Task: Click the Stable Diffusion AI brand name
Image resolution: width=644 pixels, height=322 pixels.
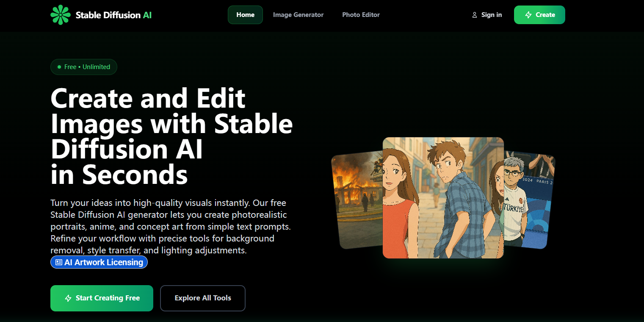Action: [x=113, y=15]
